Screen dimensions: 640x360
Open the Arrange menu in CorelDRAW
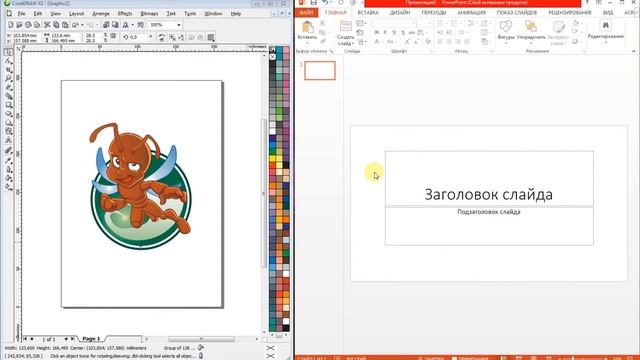[101, 14]
